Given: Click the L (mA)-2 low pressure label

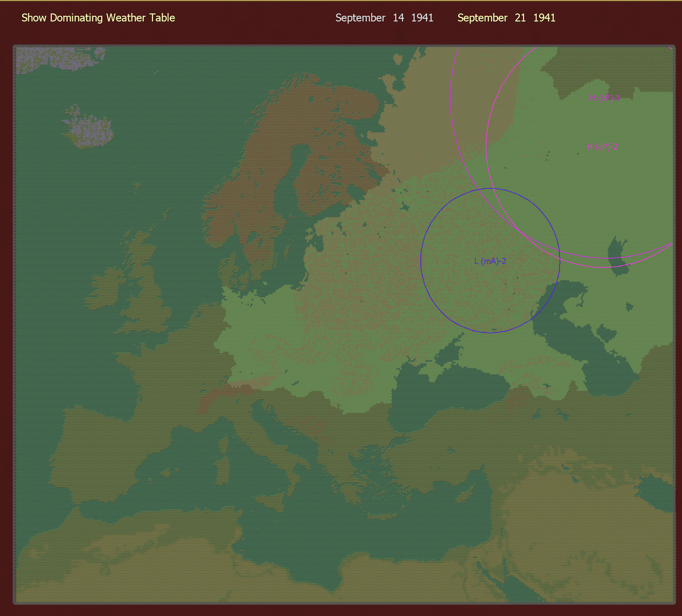Looking at the screenshot, I should point(490,261).
